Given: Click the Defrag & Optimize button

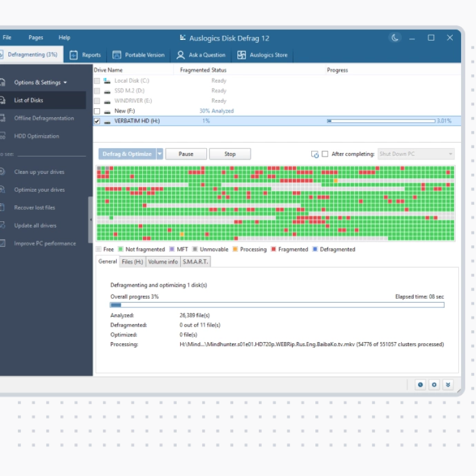Looking at the screenshot, I should tap(127, 154).
